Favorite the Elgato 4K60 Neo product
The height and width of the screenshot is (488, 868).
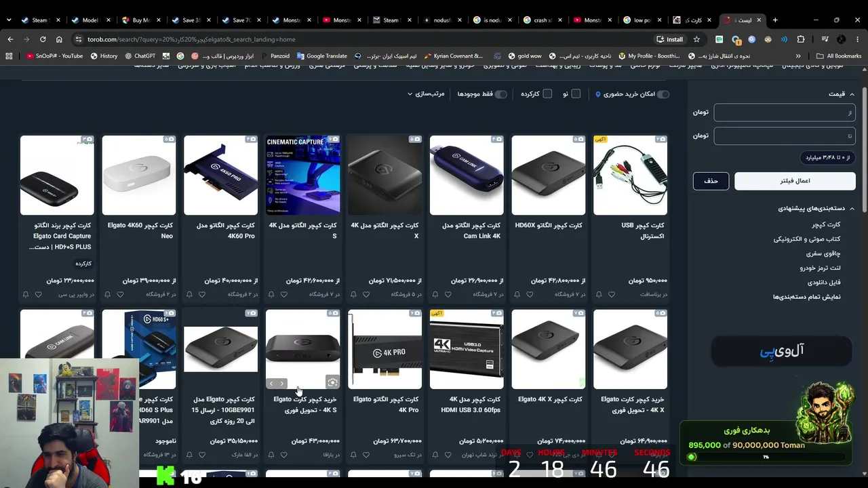120,294
